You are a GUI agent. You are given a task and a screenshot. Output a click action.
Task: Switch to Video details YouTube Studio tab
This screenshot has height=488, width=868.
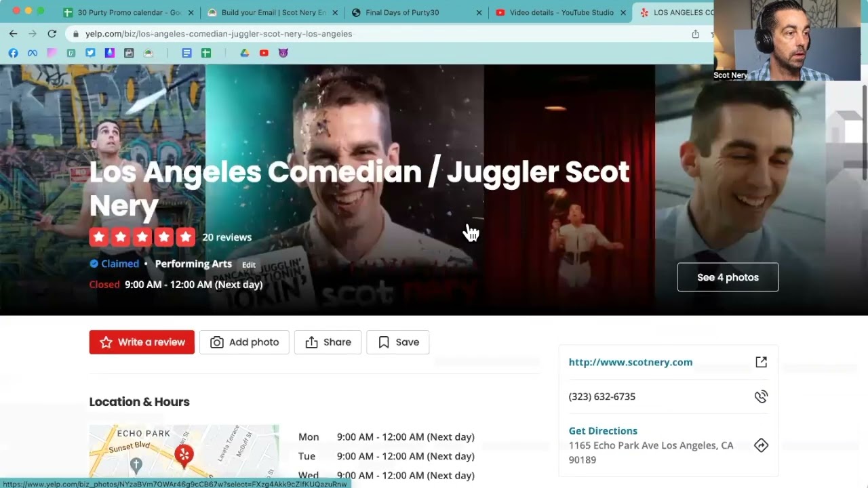coord(556,12)
